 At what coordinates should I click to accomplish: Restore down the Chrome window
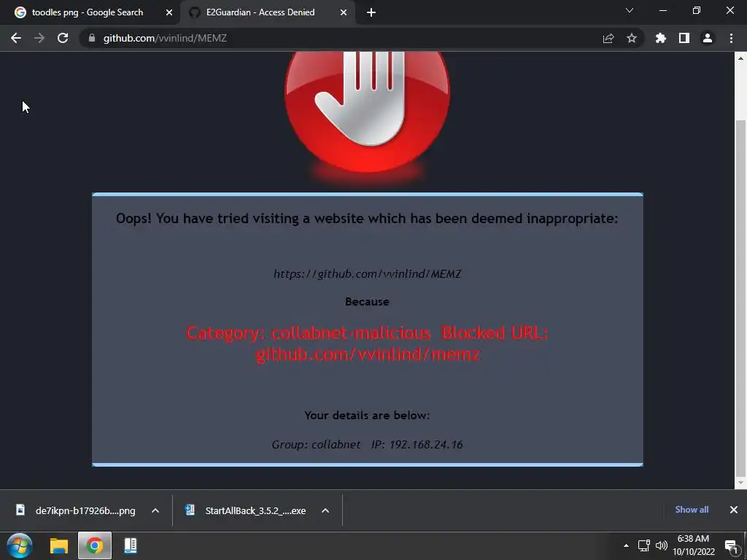point(697,10)
